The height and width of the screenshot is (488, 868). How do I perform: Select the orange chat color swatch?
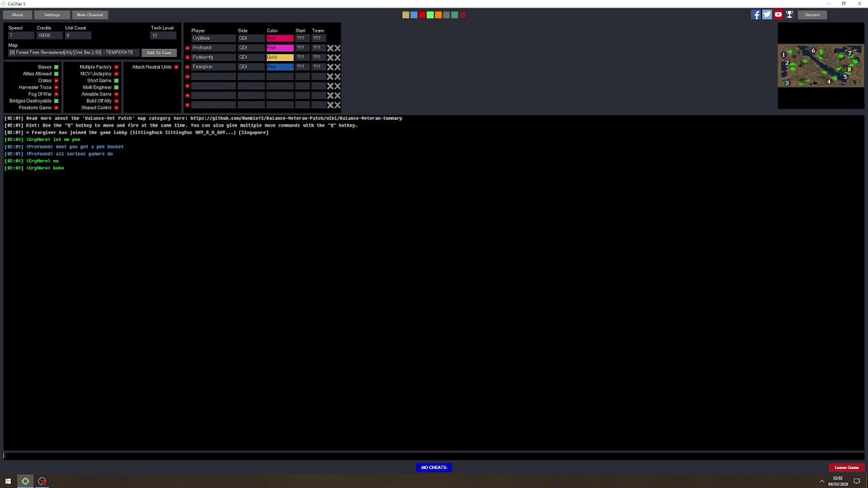click(438, 14)
